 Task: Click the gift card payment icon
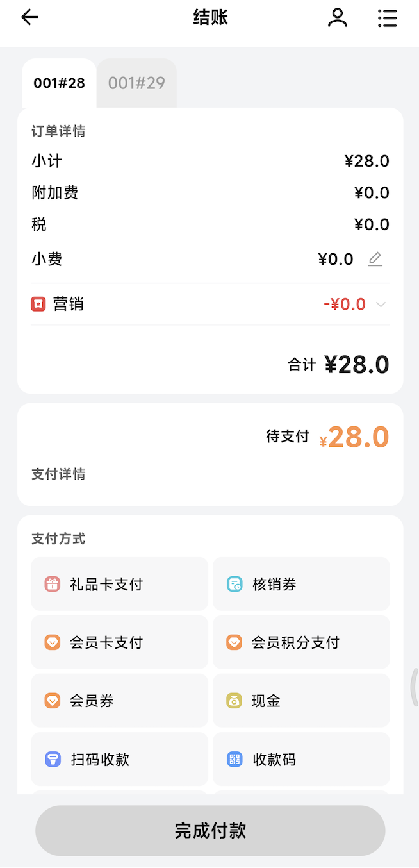click(x=52, y=584)
